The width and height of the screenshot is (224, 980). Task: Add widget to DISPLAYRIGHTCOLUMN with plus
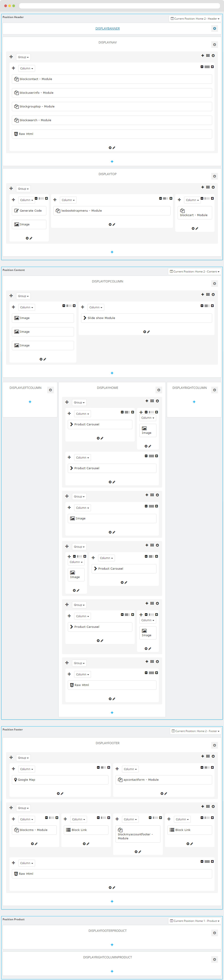(194, 402)
